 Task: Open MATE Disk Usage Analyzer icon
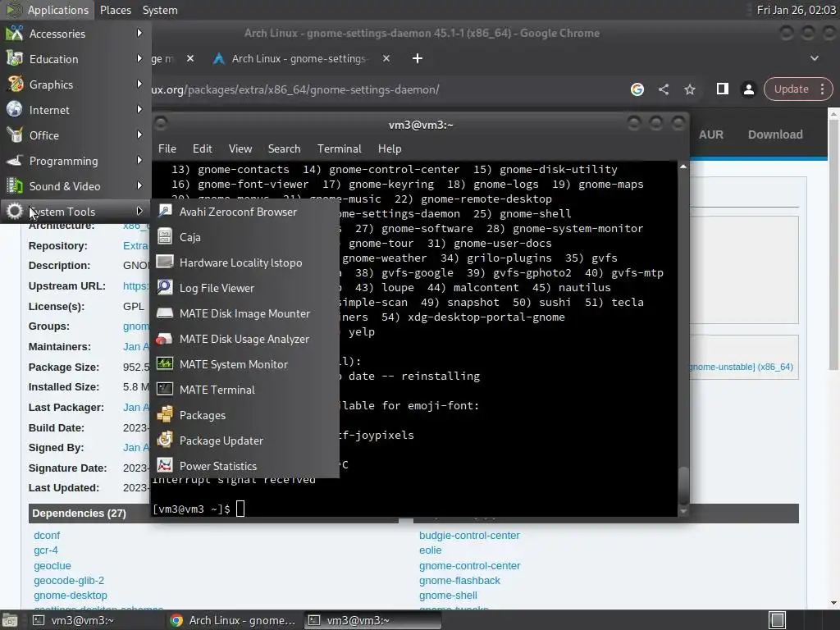(164, 339)
